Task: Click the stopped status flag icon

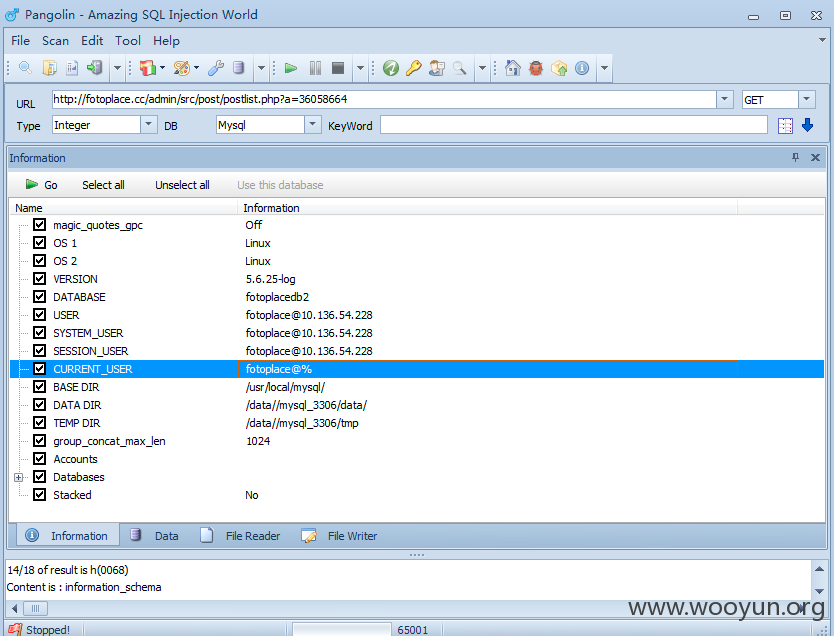Action: pos(15,629)
